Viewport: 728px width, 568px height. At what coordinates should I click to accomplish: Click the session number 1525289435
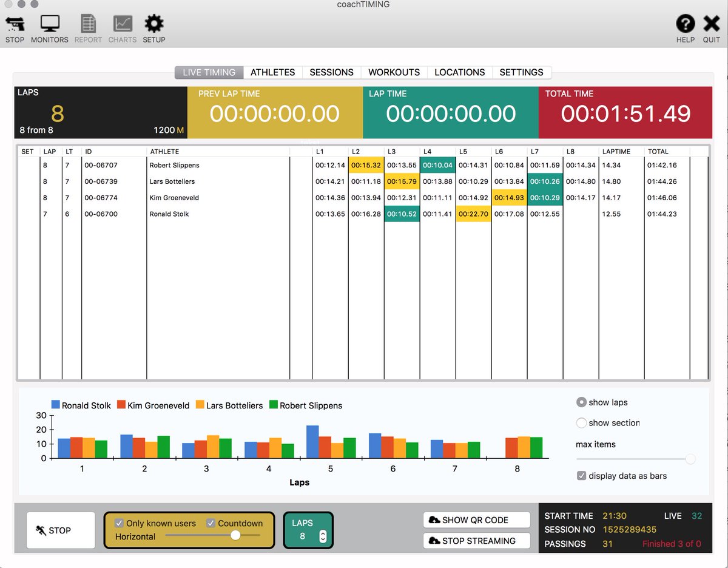click(x=629, y=530)
